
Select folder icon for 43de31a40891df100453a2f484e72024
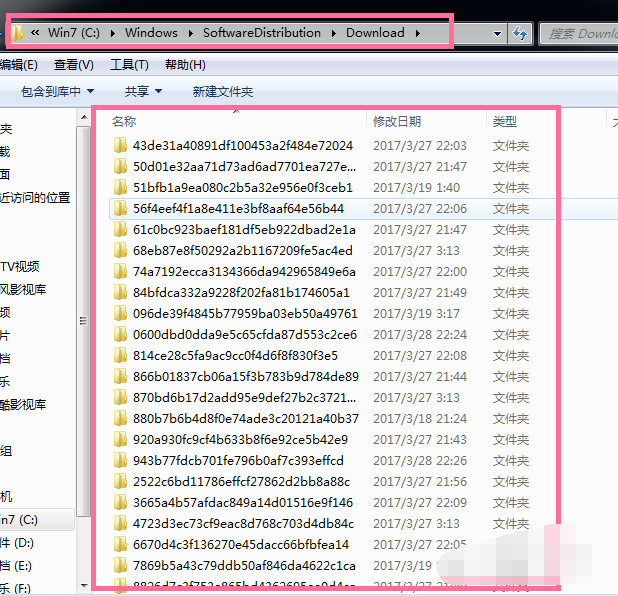pyautogui.click(x=120, y=145)
